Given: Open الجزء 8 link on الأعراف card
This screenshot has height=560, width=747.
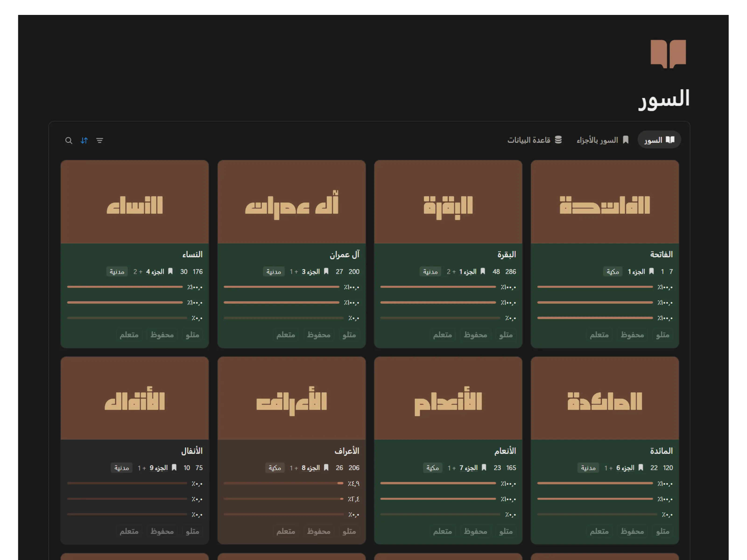Looking at the screenshot, I should tap(311, 468).
